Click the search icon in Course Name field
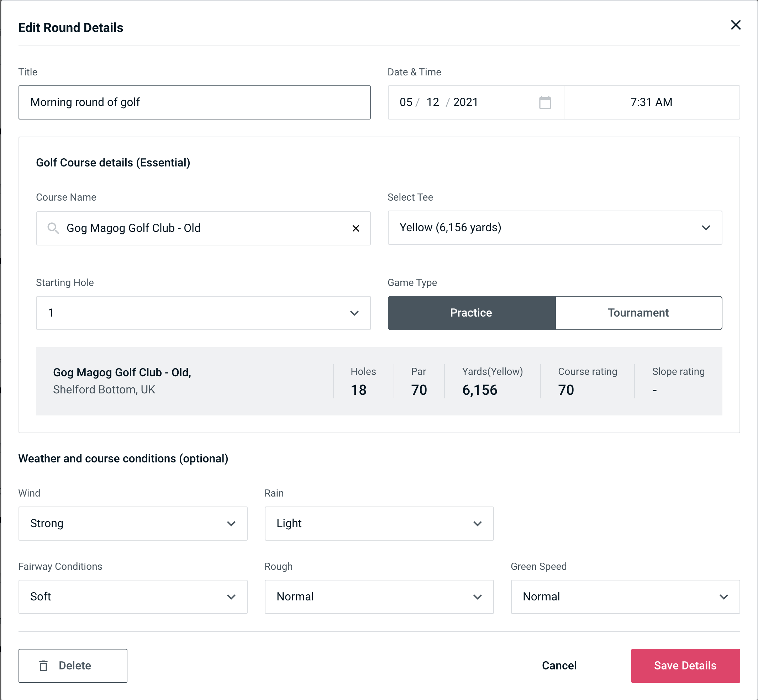Image resolution: width=758 pixels, height=700 pixels. (x=53, y=228)
